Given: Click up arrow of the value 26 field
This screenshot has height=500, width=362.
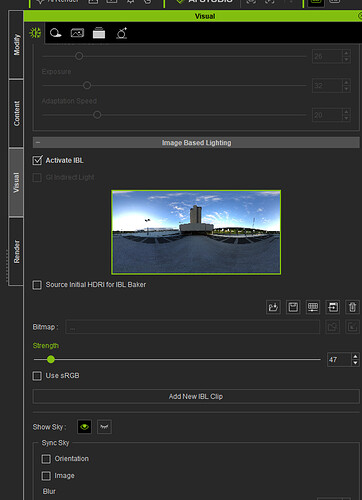Looking at the screenshot, I should (346, 53).
